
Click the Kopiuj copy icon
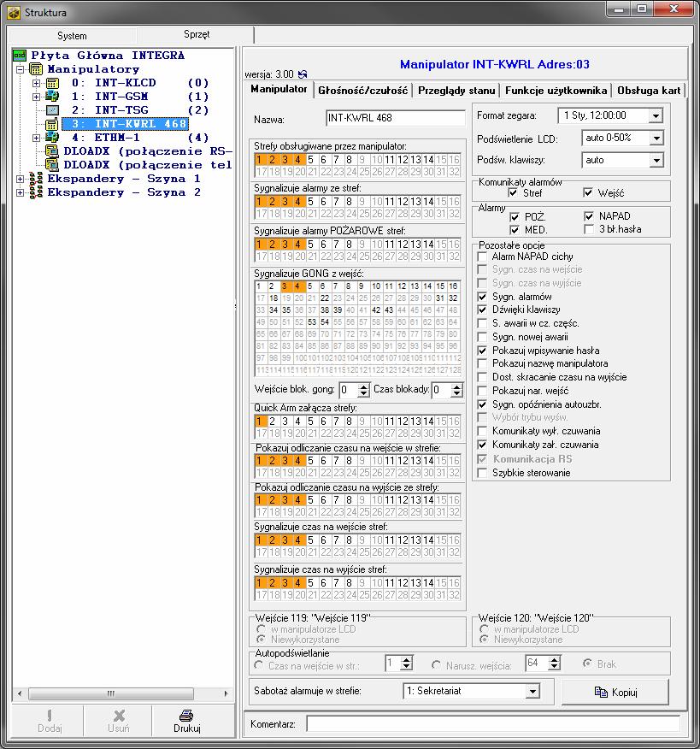pos(601,692)
